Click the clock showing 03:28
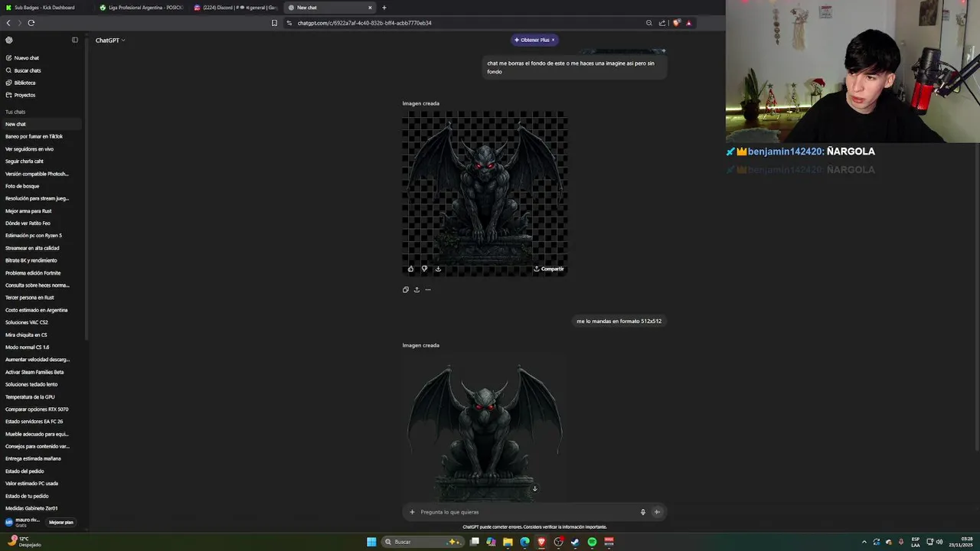The image size is (980, 551). pos(961,542)
